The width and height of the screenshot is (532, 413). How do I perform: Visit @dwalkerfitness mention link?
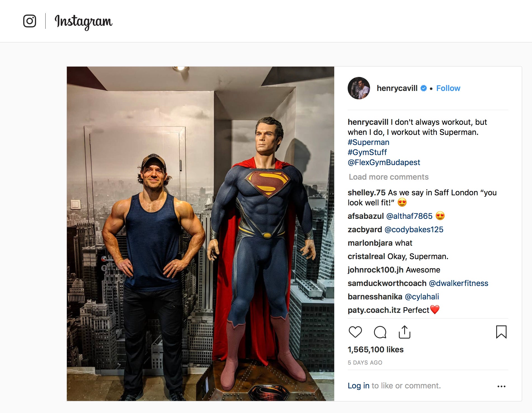click(458, 283)
